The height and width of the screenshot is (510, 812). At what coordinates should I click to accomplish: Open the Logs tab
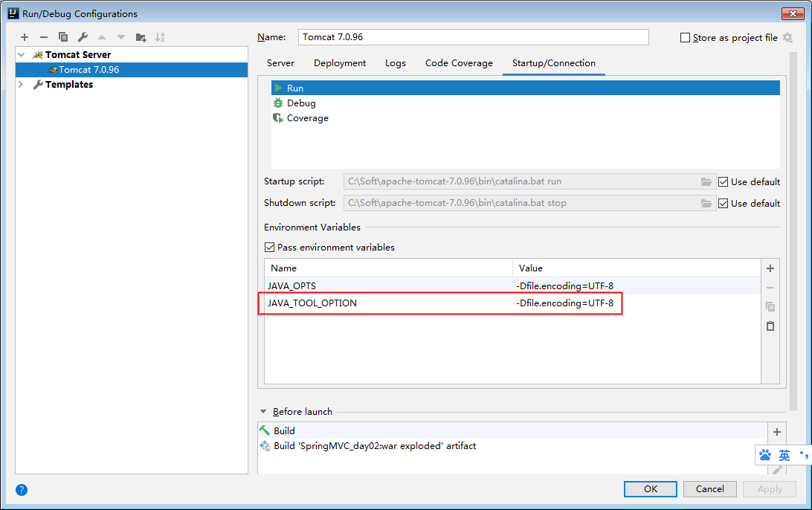pyautogui.click(x=395, y=63)
